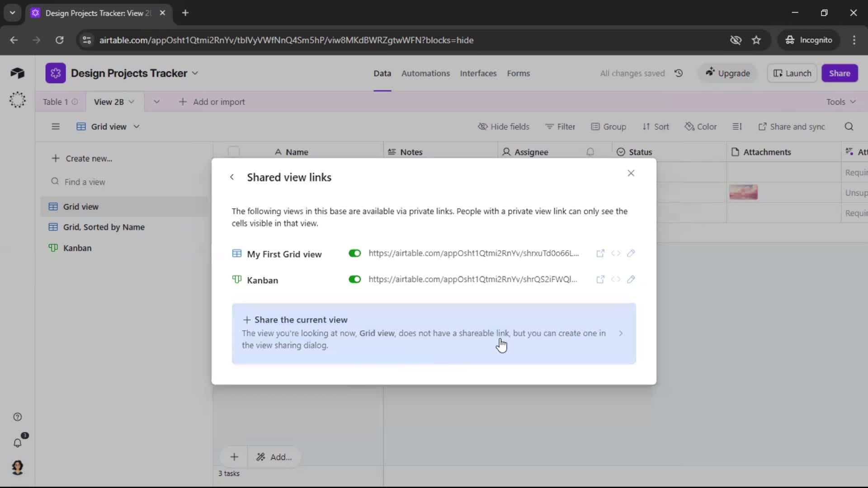868x488 pixels.
Task: Open the table list chevron
Action: pyautogui.click(x=156, y=102)
